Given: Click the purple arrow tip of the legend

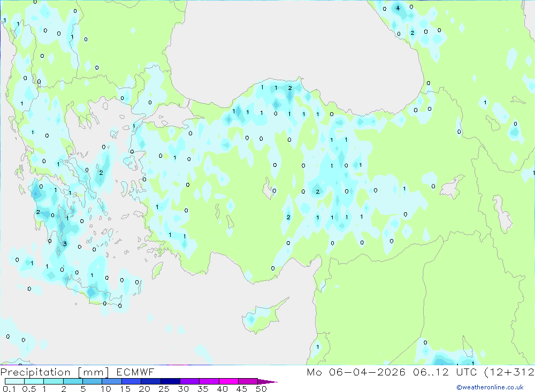Looking at the screenshot, I should [268, 381].
